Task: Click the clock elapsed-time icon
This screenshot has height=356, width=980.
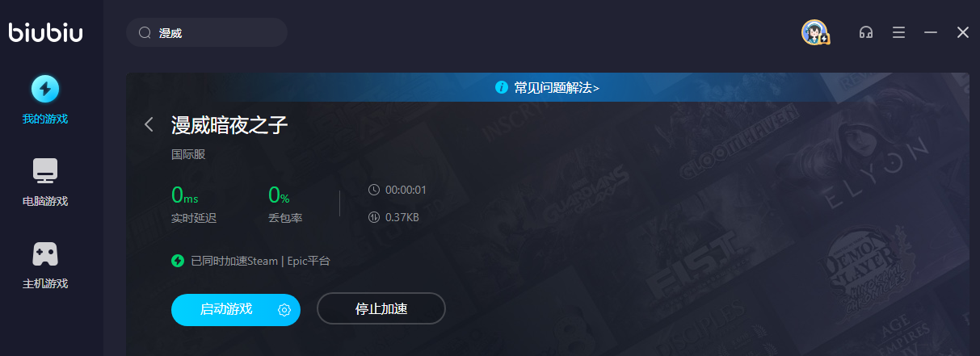Action: click(373, 190)
